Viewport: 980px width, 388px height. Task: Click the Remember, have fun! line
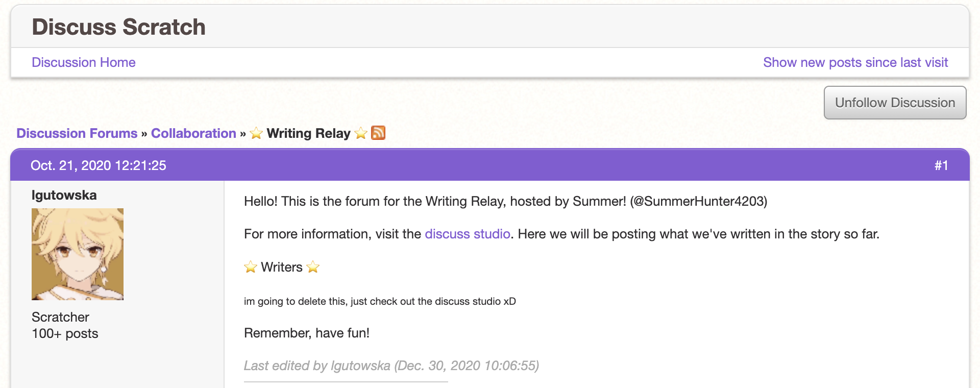pyautogui.click(x=306, y=333)
